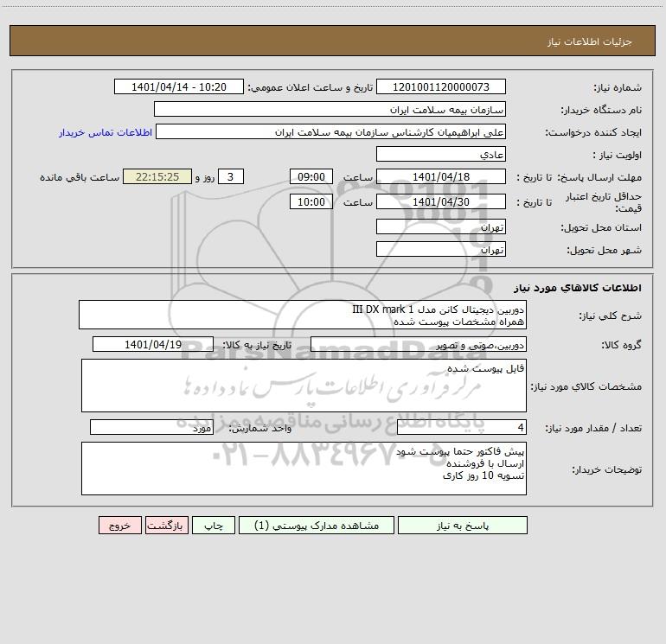The width and height of the screenshot is (666, 644).
Task: Click the unit of measure field مورد
Action: click(151, 428)
